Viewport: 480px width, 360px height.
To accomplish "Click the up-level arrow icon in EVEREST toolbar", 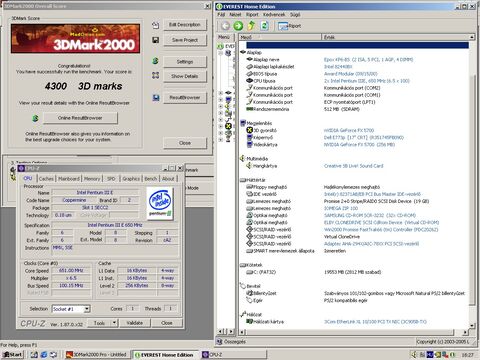I will 251,25.
